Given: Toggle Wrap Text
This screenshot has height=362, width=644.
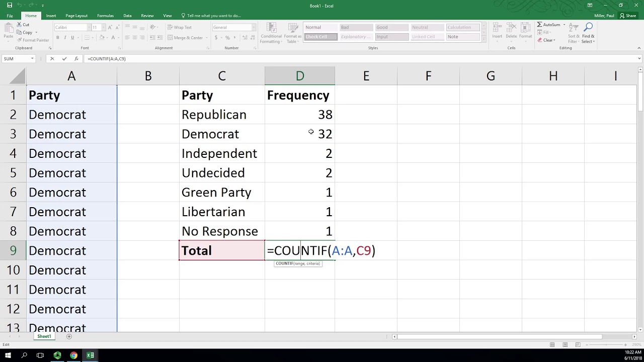Looking at the screenshot, I should click(x=180, y=27).
